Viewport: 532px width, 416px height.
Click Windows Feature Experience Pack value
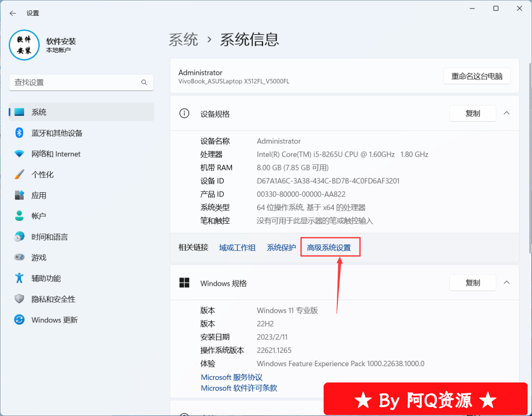[340, 364]
